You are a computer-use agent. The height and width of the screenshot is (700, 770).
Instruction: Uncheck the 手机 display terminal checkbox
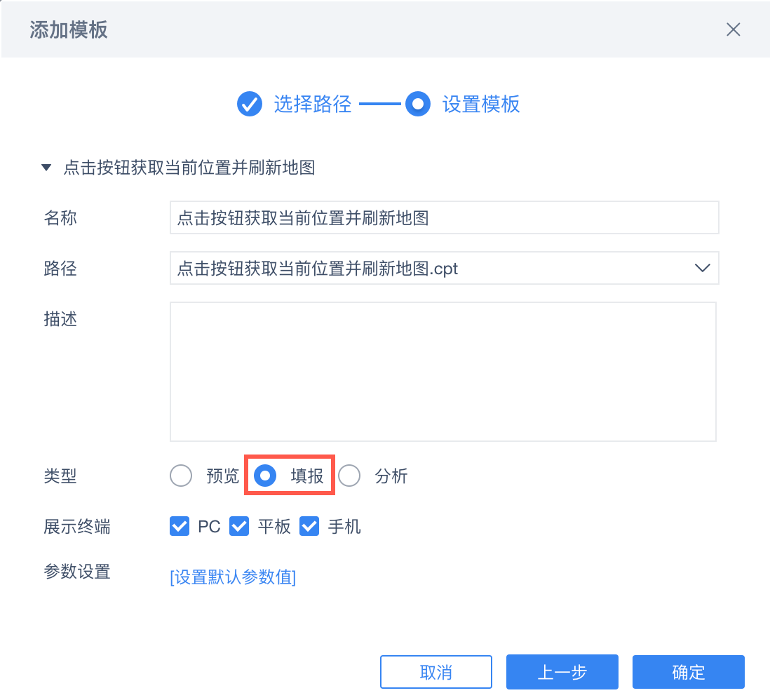tap(309, 526)
